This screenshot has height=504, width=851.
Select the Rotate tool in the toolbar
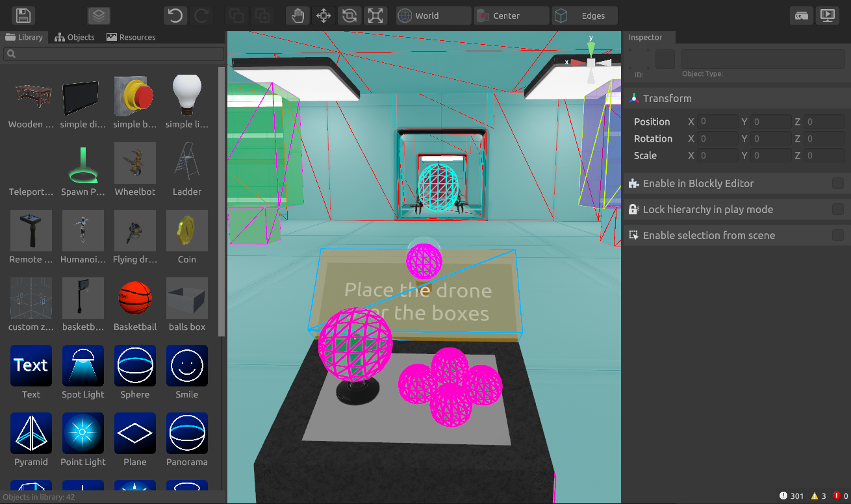click(349, 16)
